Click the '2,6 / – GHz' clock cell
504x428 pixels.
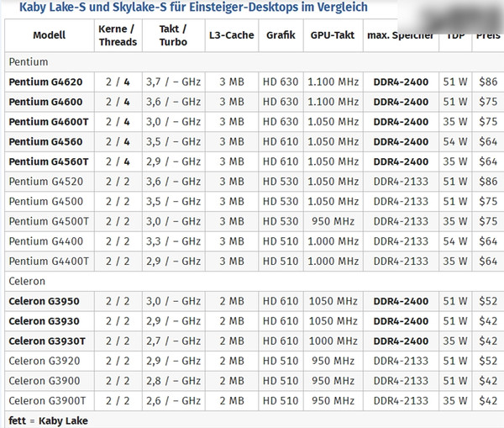tap(173, 401)
